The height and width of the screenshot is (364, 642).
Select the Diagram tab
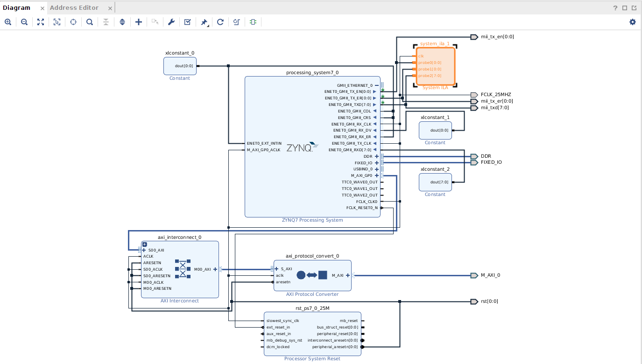[17, 7]
